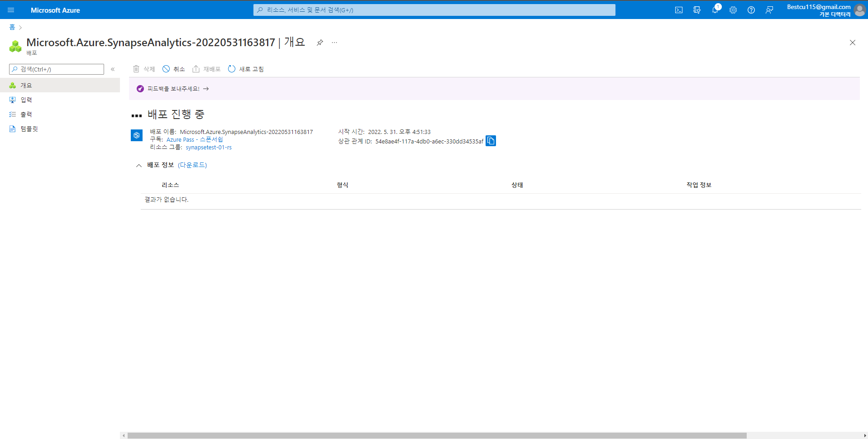Open Cloud Shell from the top bar
Image resolution: width=868 pixels, height=439 pixels.
[x=679, y=10]
